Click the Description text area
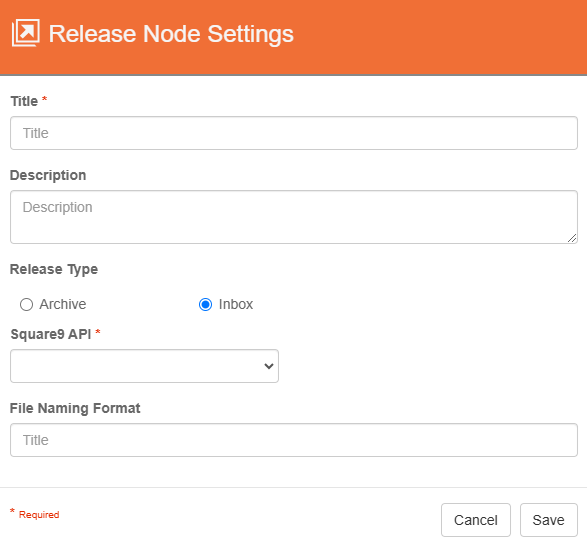 294,217
